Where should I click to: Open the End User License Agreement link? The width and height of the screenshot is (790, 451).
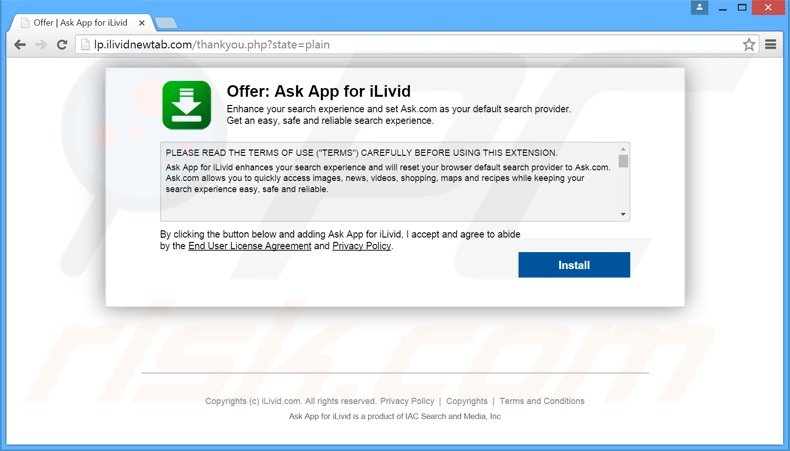pyautogui.click(x=249, y=246)
